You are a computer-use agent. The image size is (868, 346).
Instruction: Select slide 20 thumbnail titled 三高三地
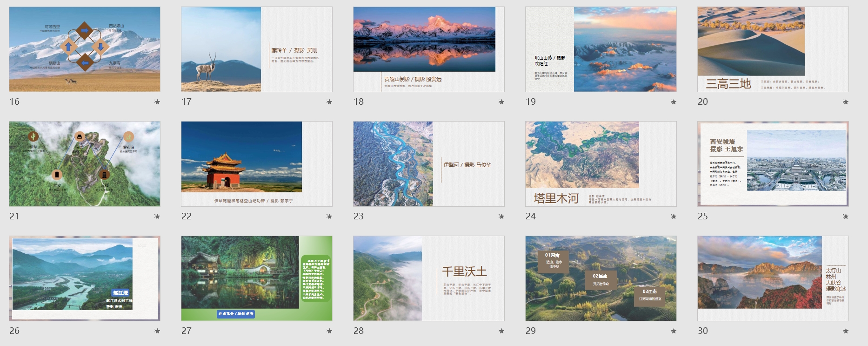pos(773,49)
